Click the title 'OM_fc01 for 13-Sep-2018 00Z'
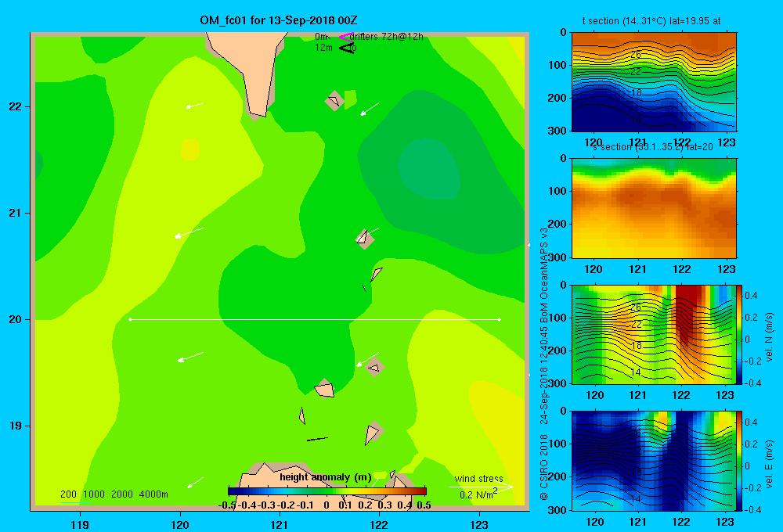 coord(278,20)
